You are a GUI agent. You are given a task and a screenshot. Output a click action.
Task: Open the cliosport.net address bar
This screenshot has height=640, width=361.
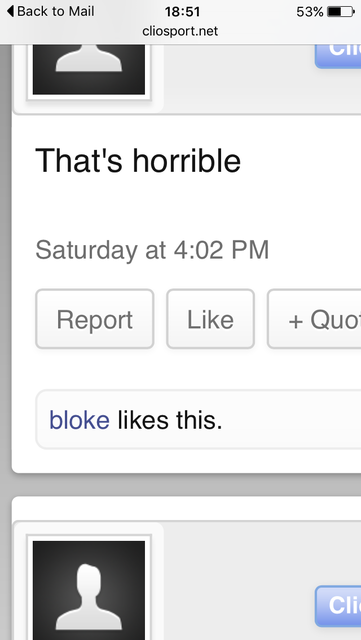click(180, 31)
